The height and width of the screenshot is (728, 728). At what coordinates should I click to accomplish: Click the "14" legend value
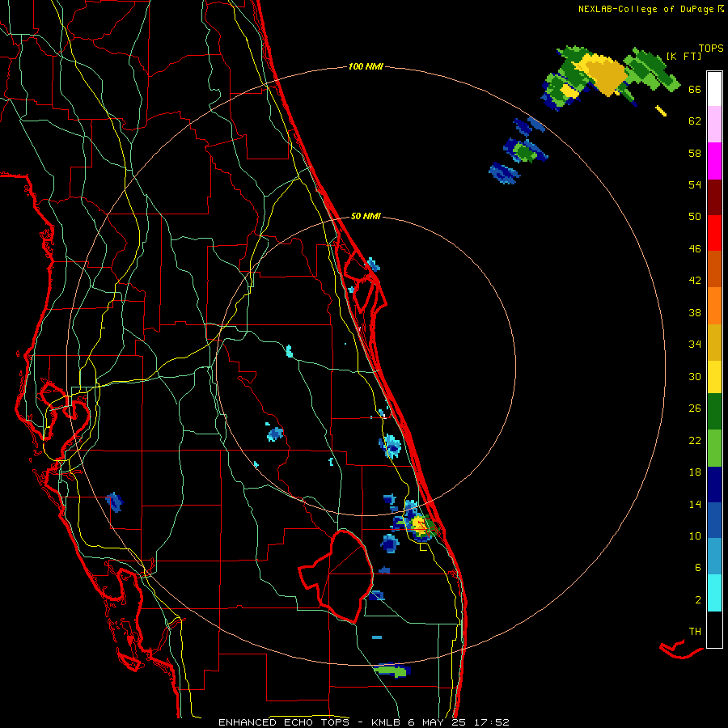pos(695,504)
